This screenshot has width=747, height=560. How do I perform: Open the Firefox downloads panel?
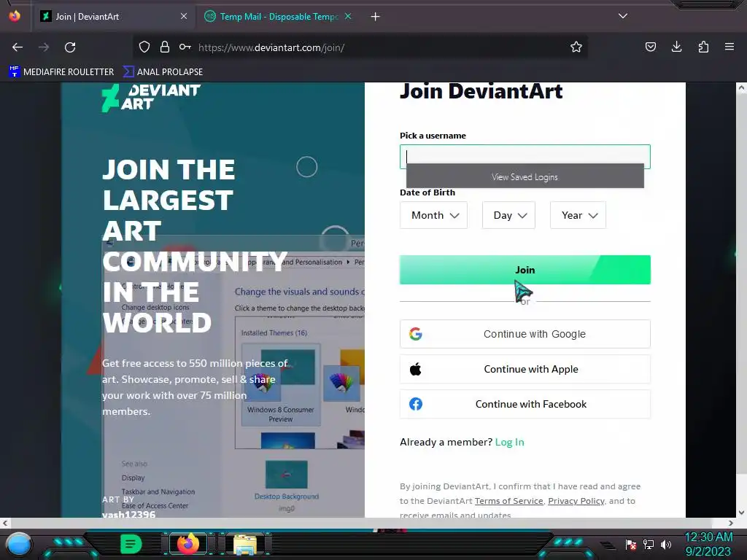point(676,47)
